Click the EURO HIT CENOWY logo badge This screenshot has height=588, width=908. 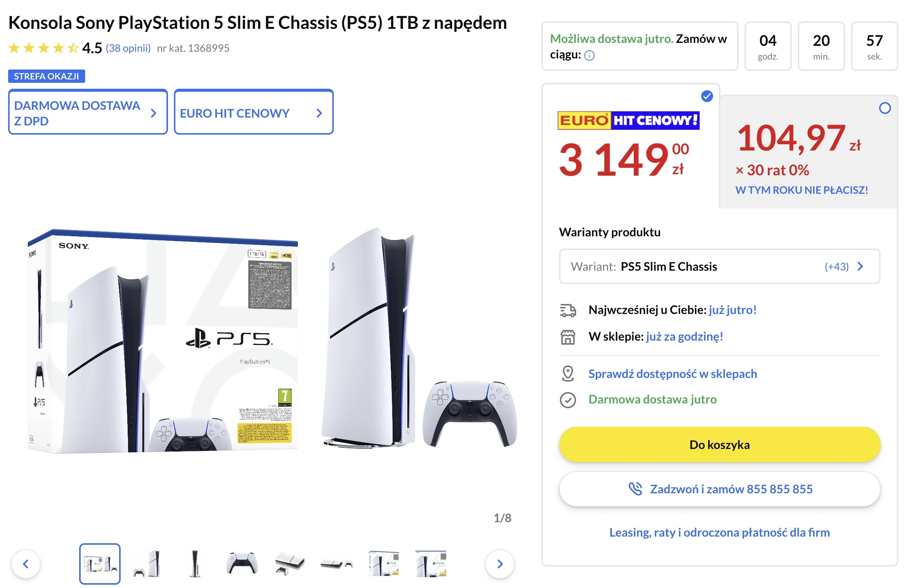coord(628,120)
